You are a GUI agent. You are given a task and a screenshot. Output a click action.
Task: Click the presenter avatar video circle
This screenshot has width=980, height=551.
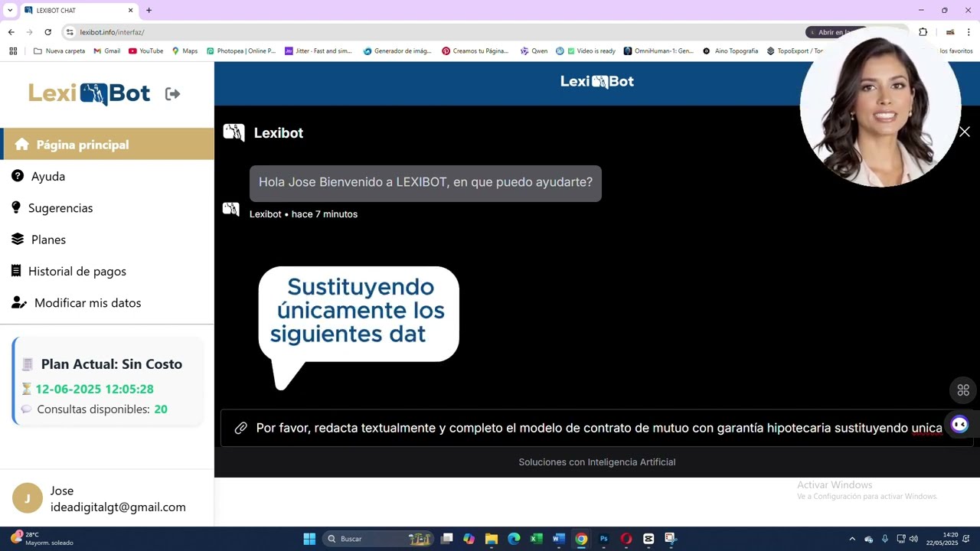880,107
